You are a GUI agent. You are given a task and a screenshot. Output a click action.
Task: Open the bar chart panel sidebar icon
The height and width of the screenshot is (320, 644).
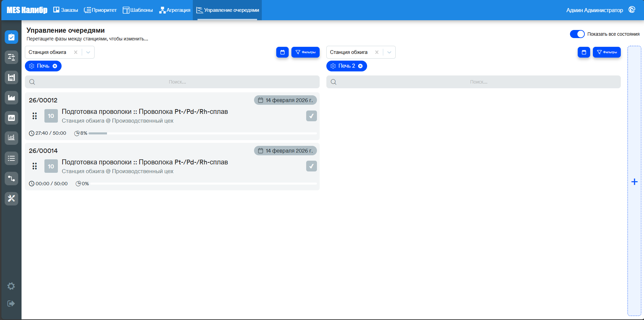11,118
